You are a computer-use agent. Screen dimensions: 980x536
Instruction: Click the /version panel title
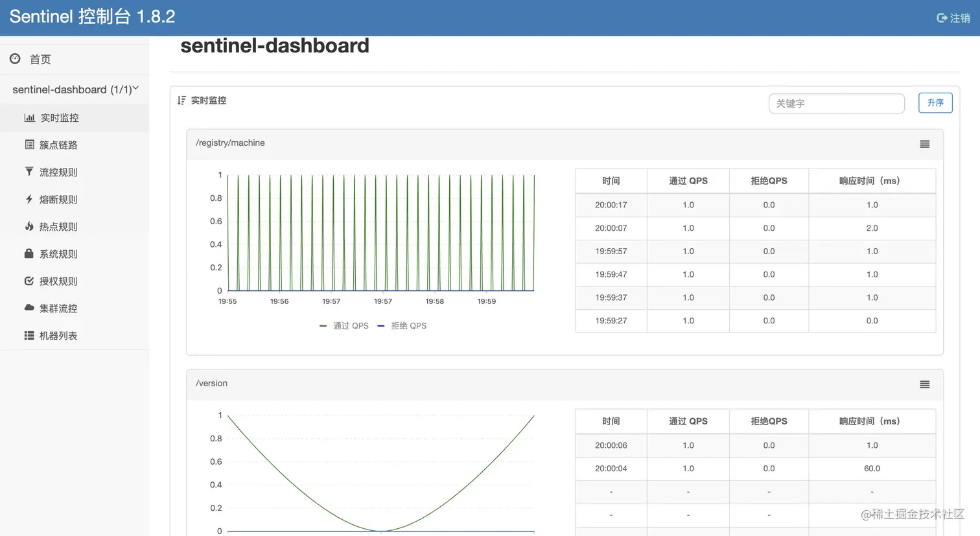coord(211,383)
